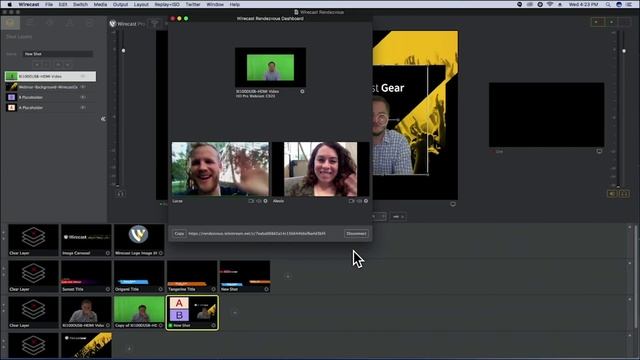Open the Apple menu
640x360 pixels.
[9, 4]
